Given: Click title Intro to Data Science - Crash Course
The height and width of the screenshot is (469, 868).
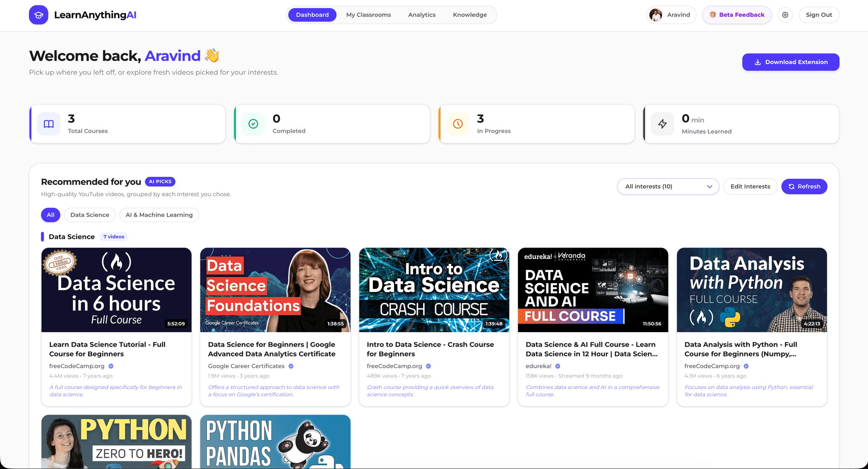Looking at the screenshot, I should point(430,349).
